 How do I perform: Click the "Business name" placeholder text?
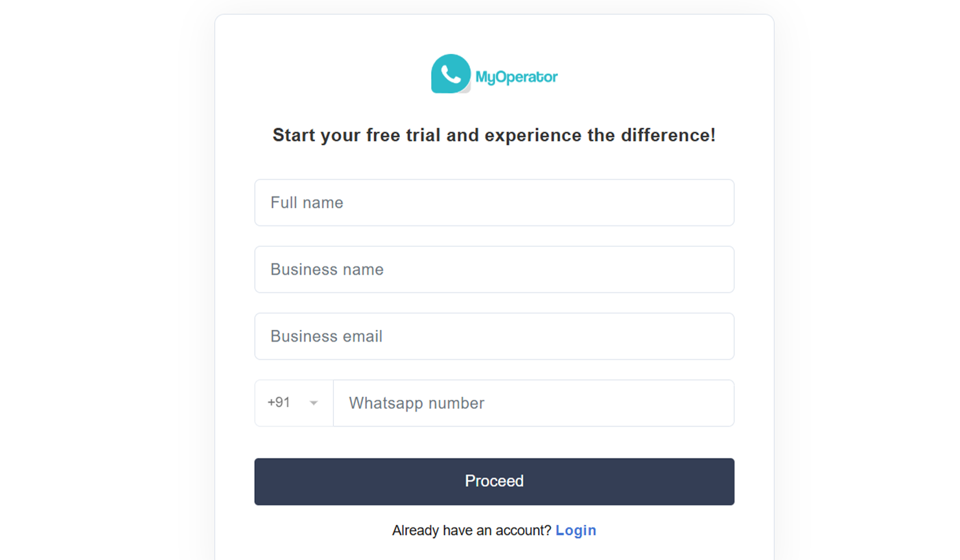pos(327,270)
